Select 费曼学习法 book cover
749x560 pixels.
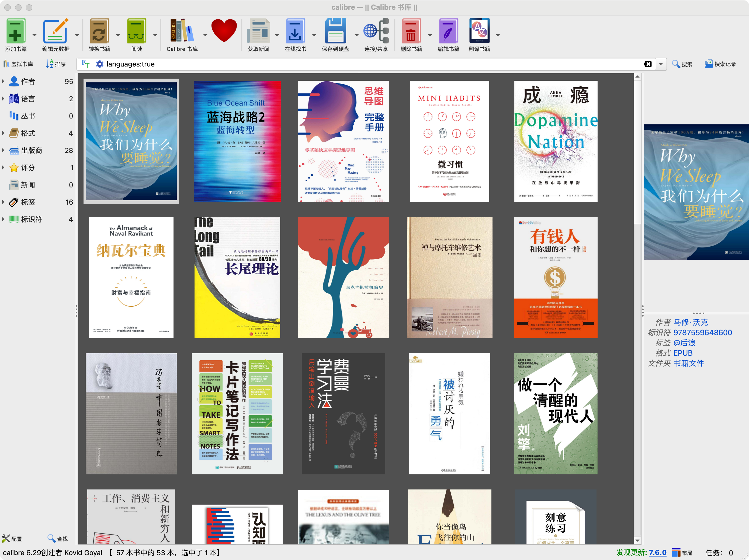pos(343,414)
